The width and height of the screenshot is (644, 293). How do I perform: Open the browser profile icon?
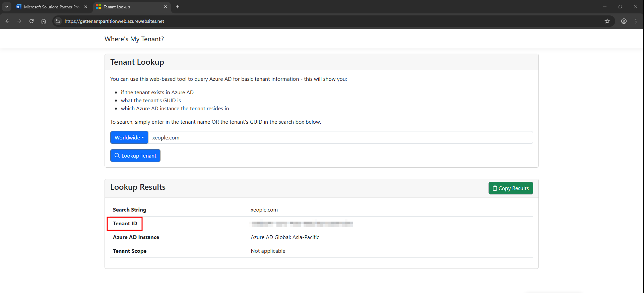624,21
